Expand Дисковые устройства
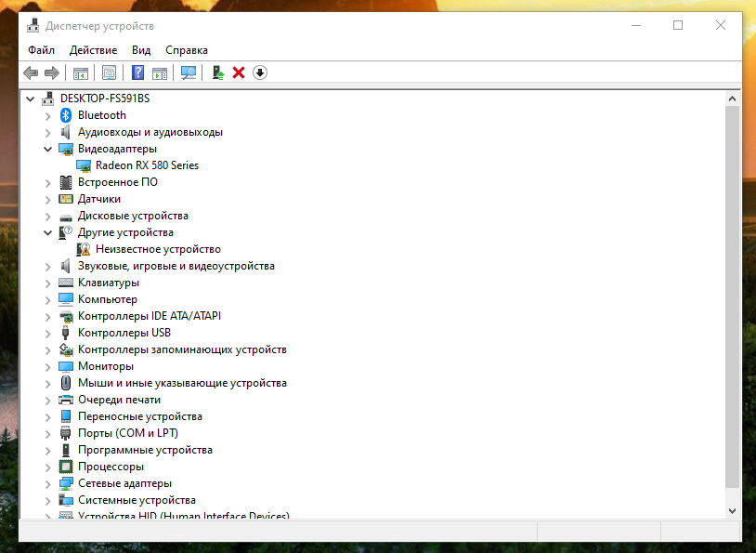The image size is (756, 553). pos(47,217)
